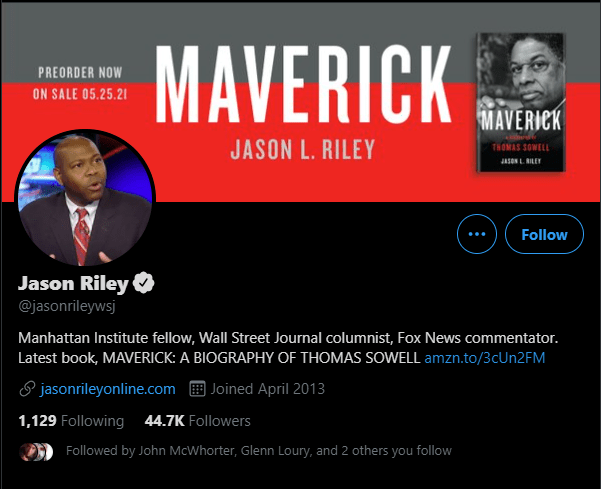Screen dimensions: 601x489
Task: Open the followed by John McWhorter, Glenn Loury text
Action: tap(259, 451)
